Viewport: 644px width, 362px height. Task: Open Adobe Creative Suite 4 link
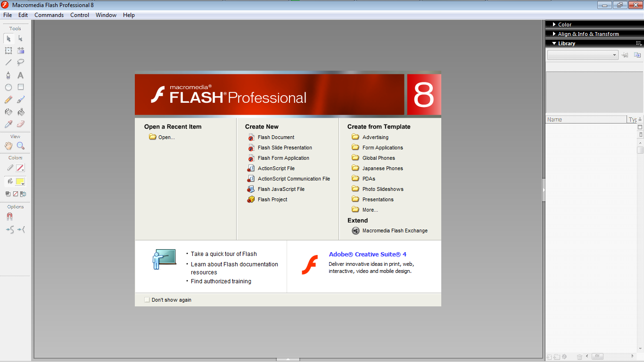(368, 254)
